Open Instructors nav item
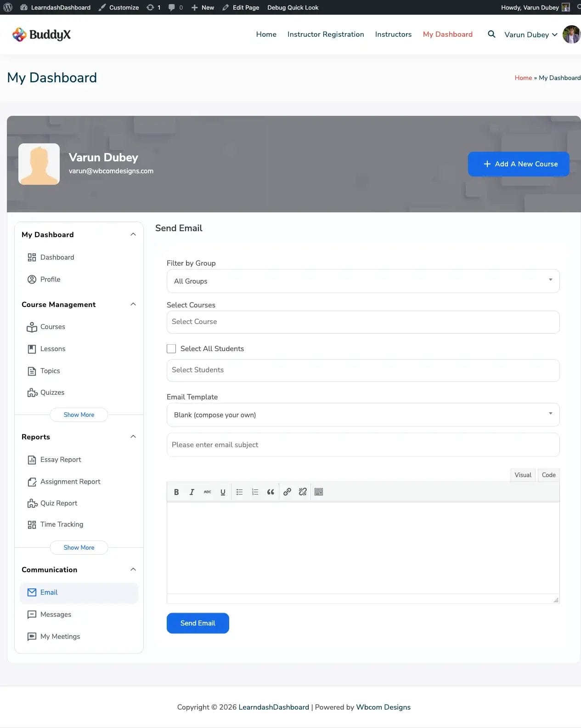581x728 pixels. tap(393, 34)
